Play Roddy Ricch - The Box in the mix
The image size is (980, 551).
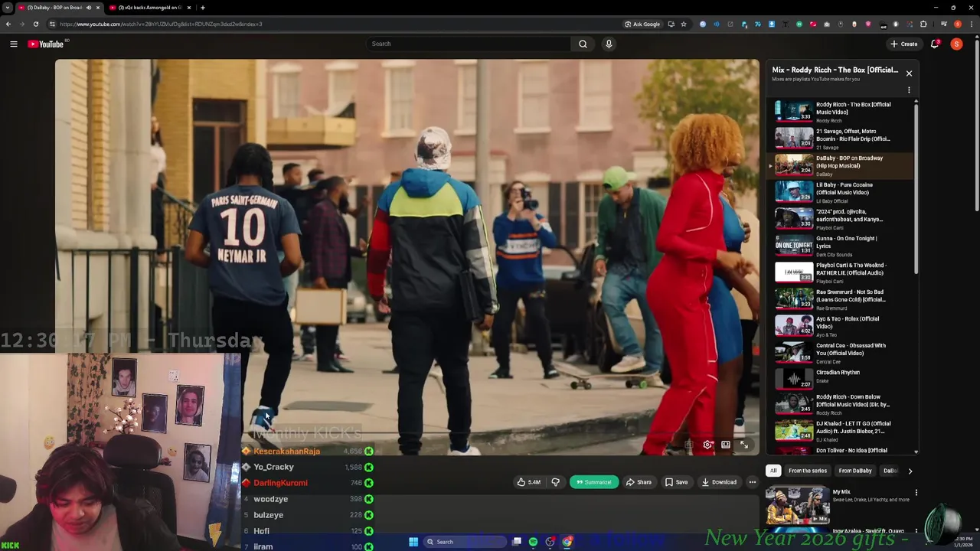841,112
